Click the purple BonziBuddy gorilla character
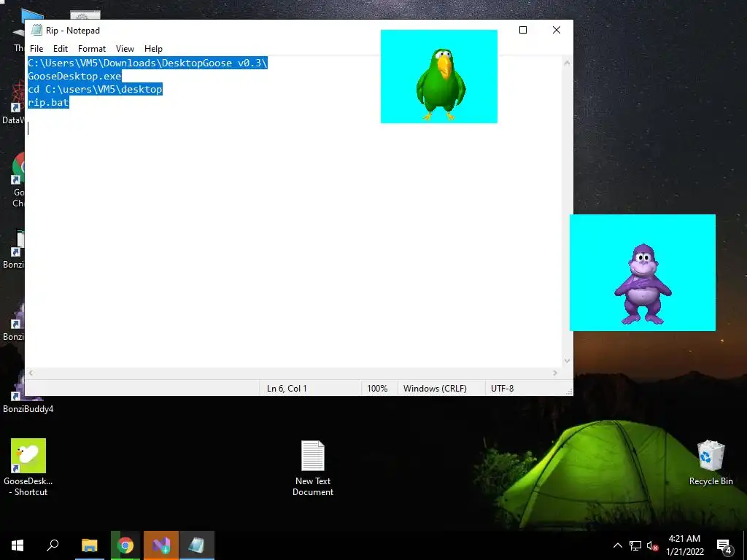 click(643, 284)
